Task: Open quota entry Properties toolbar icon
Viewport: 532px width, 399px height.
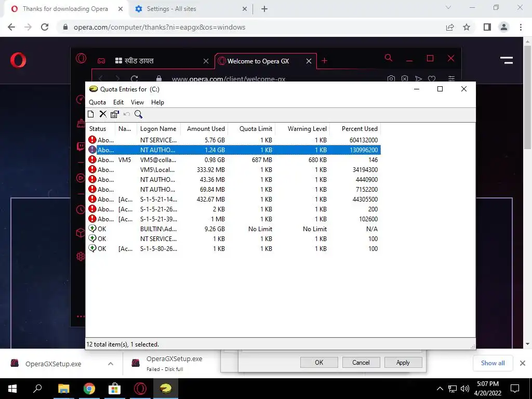Action: (x=115, y=114)
